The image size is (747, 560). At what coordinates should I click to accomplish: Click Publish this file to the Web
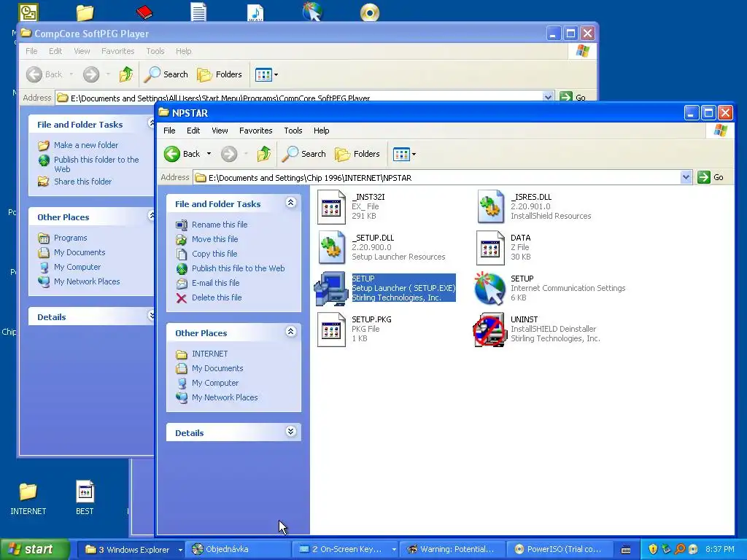pyautogui.click(x=239, y=268)
